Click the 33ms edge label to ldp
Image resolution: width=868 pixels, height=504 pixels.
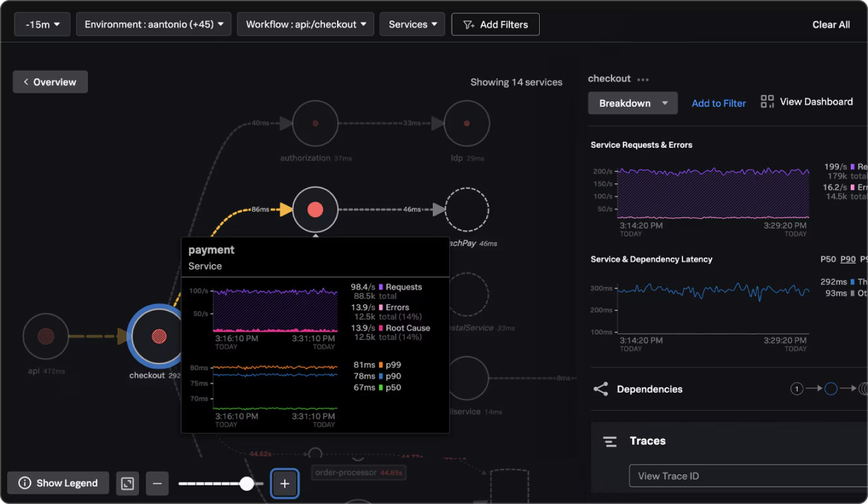click(x=412, y=123)
